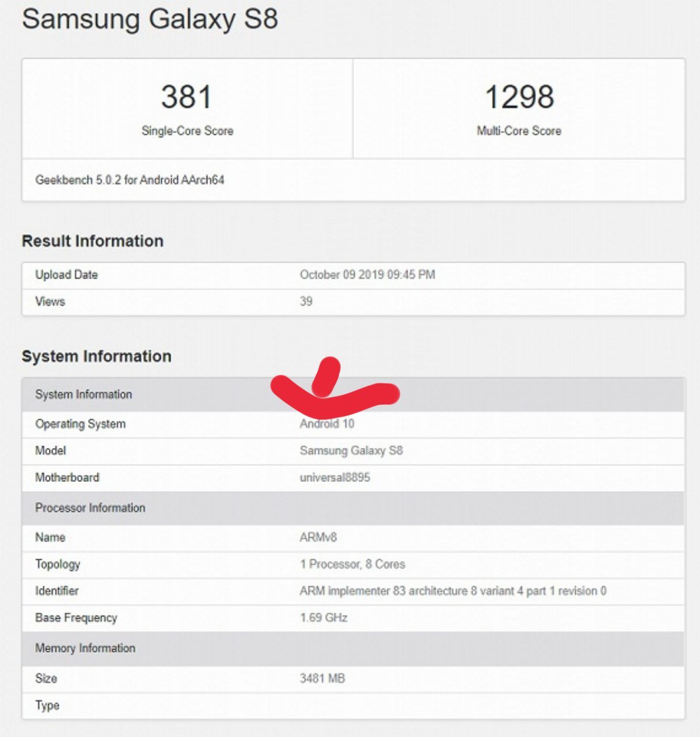Click the Upload Date label
The width and height of the screenshot is (700, 737).
pos(66,275)
